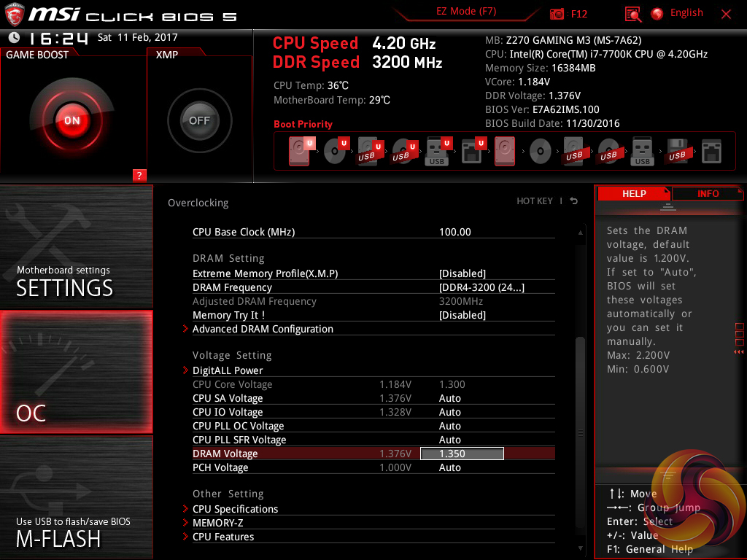The image size is (747, 560).
Task: Open the SETTINGS motherboard section
Action: tap(76, 247)
